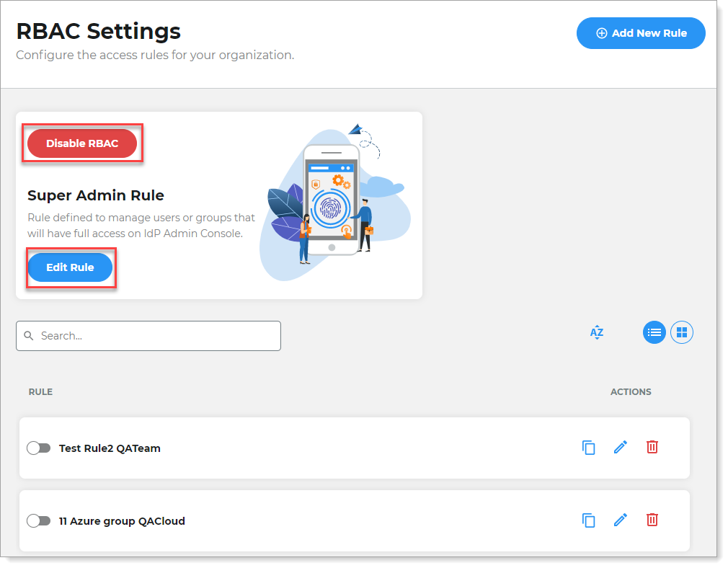Select the 11 Azure group QACloud rule row
Screen dimensions: 728x568
288,520
